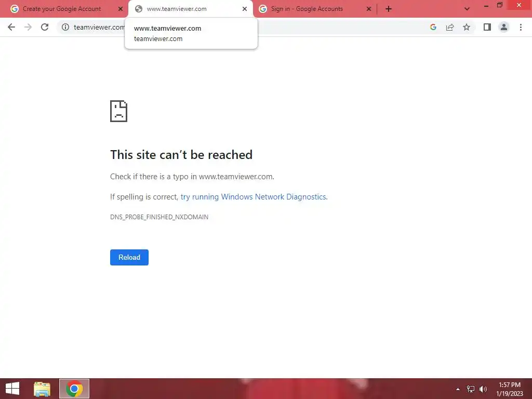Run Windows Network Diagnostics link
Viewport: 532px width, 399px height.
click(254, 197)
